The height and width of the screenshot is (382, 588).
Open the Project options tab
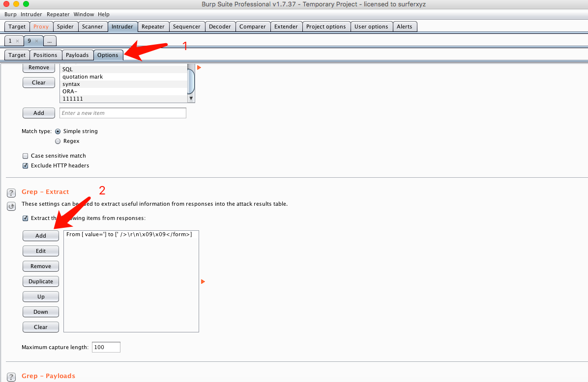pyautogui.click(x=326, y=27)
